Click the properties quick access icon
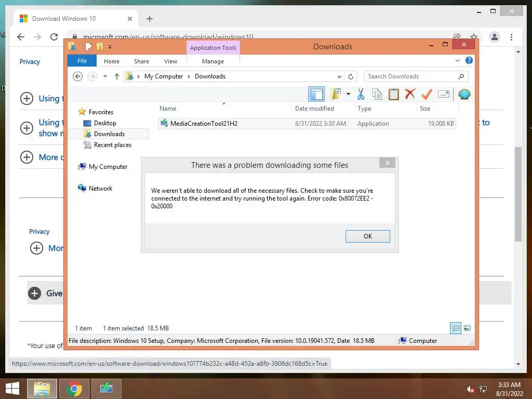 88,47
